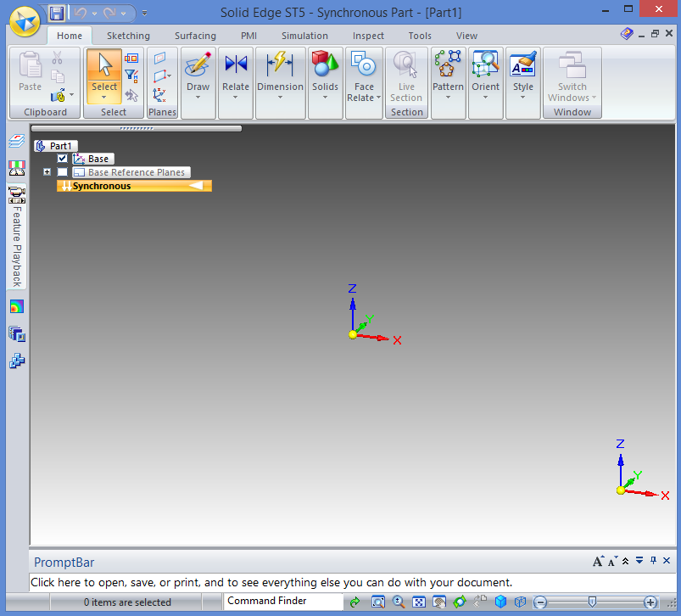The image size is (681, 616).
Task: Open the Sensors gauge icon on left sidebar
Action: coord(16,168)
